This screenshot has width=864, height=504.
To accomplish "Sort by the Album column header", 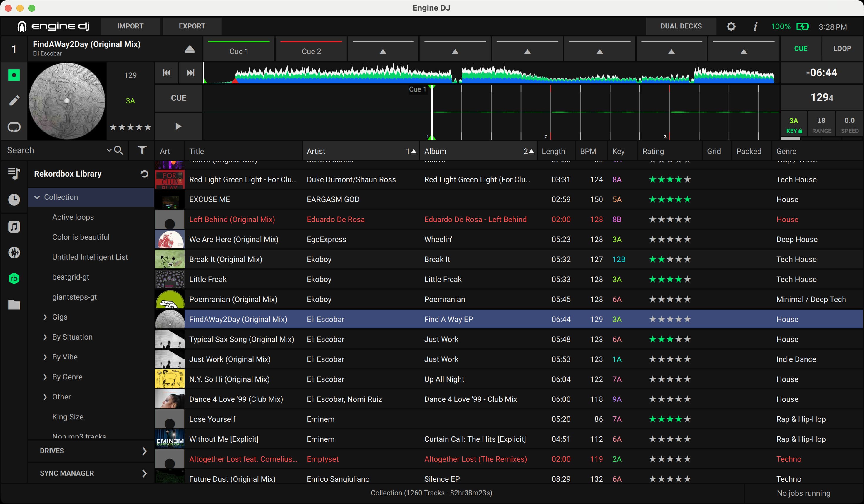I will 479,151.
